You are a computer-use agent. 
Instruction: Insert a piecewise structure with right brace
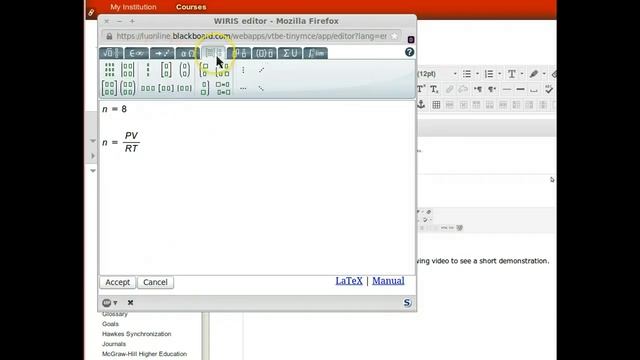tap(204, 88)
